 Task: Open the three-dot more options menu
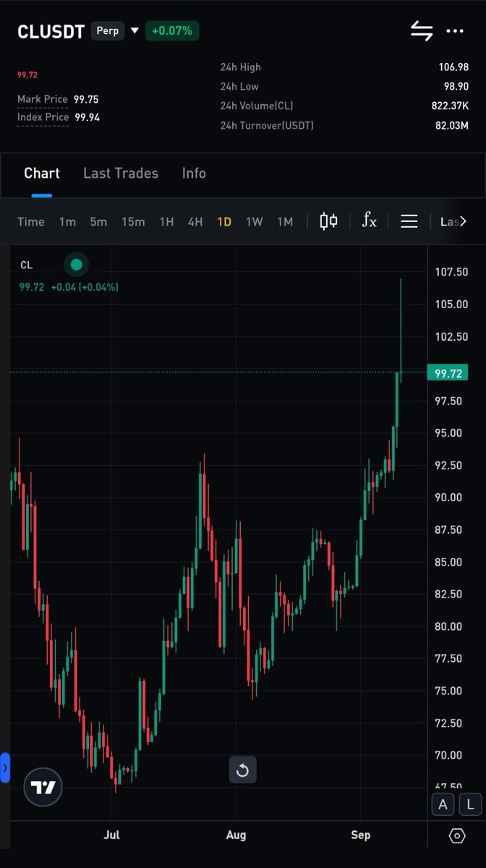(x=455, y=31)
